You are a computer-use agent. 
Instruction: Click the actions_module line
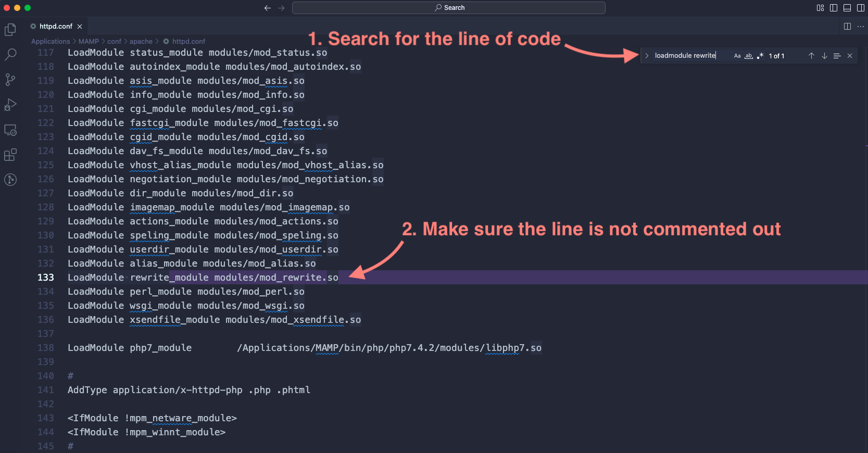click(203, 221)
